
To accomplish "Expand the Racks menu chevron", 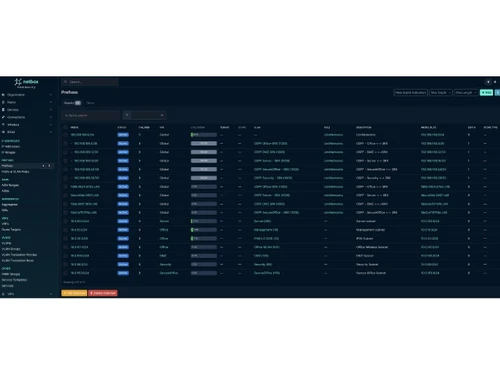I will click(51, 102).
